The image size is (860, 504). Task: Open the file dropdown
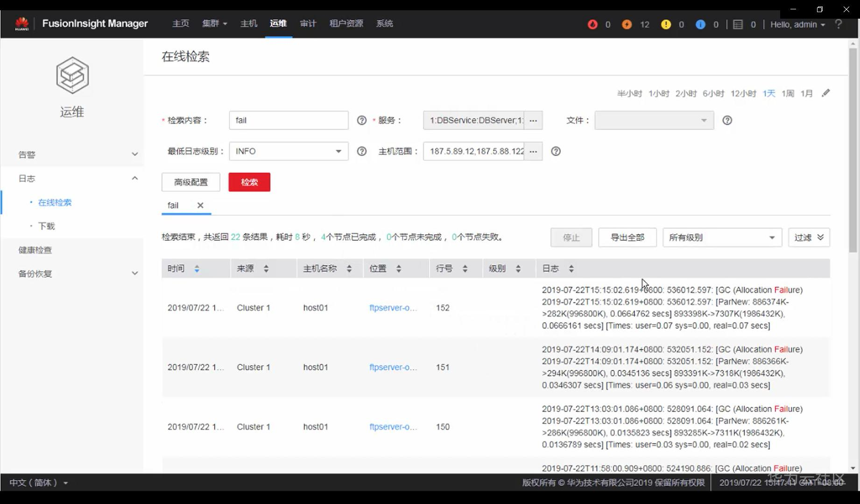pyautogui.click(x=654, y=120)
